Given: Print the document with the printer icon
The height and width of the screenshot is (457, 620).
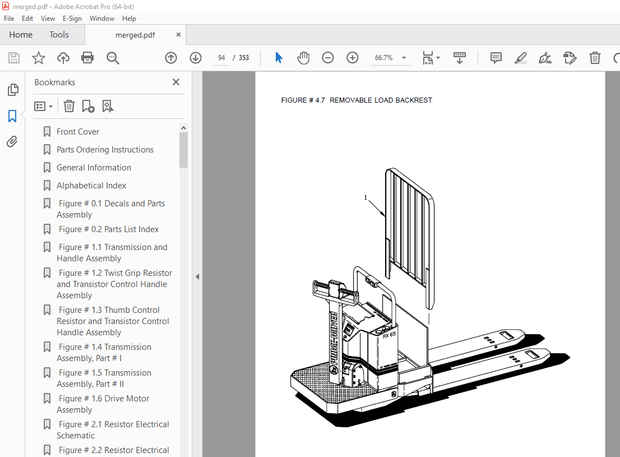Looking at the screenshot, I should click(x=87, y=58).
